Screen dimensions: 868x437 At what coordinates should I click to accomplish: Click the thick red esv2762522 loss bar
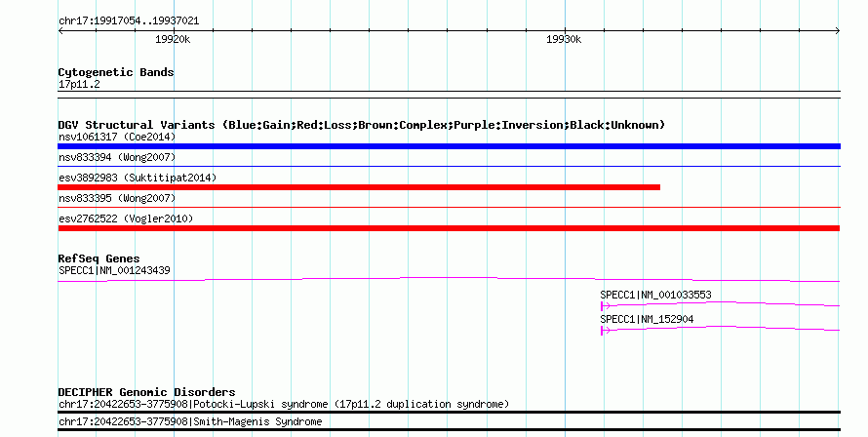449,228
